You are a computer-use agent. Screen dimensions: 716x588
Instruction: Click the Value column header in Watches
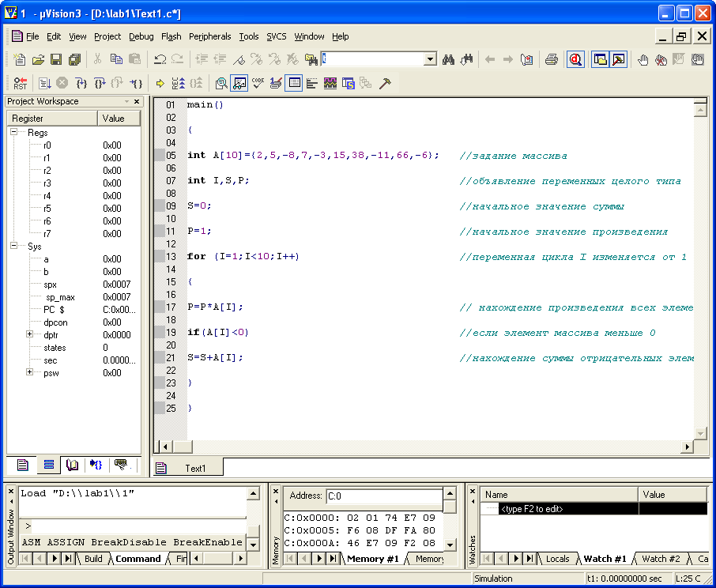(673, 495)
